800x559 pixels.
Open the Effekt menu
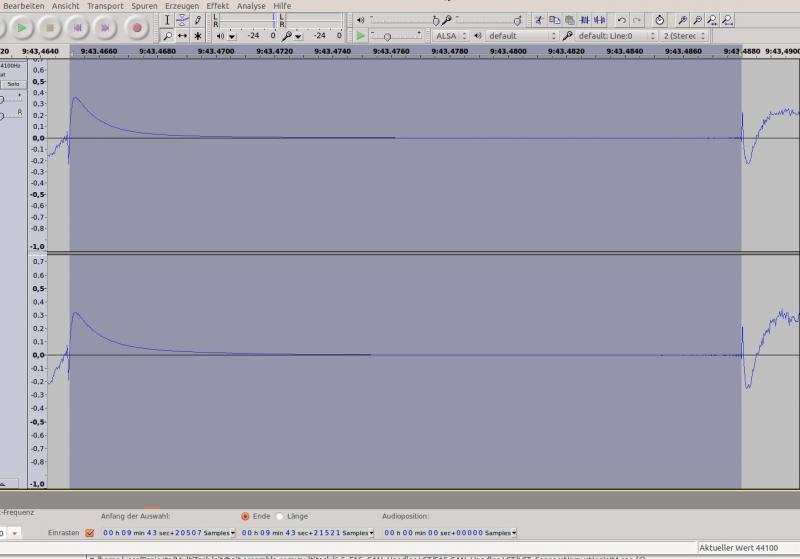pos(217,6)
